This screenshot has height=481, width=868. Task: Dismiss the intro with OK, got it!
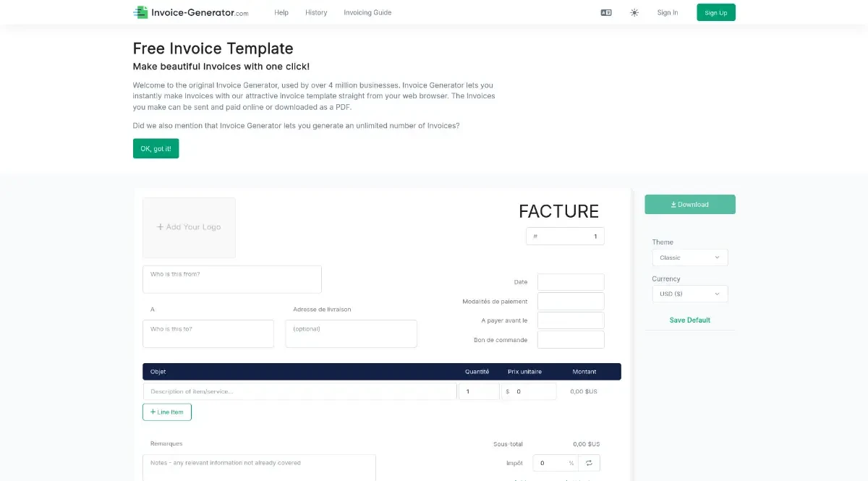156,148
